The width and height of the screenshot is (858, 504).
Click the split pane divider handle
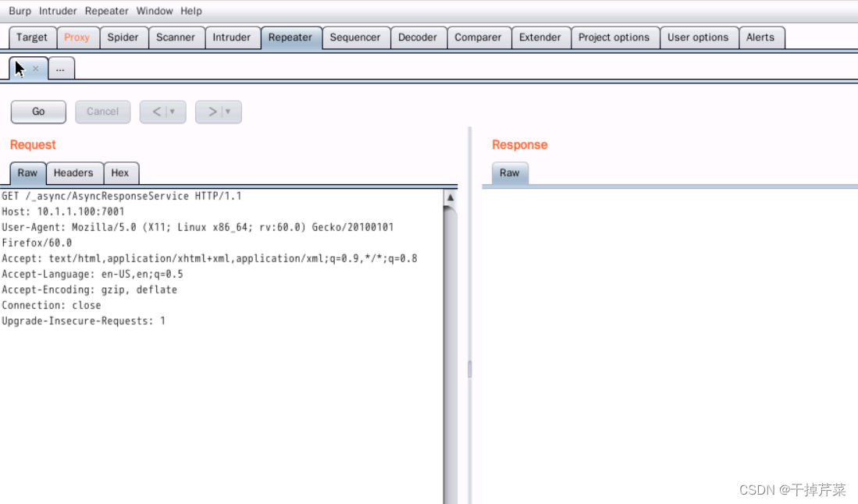tap(469, 370)
